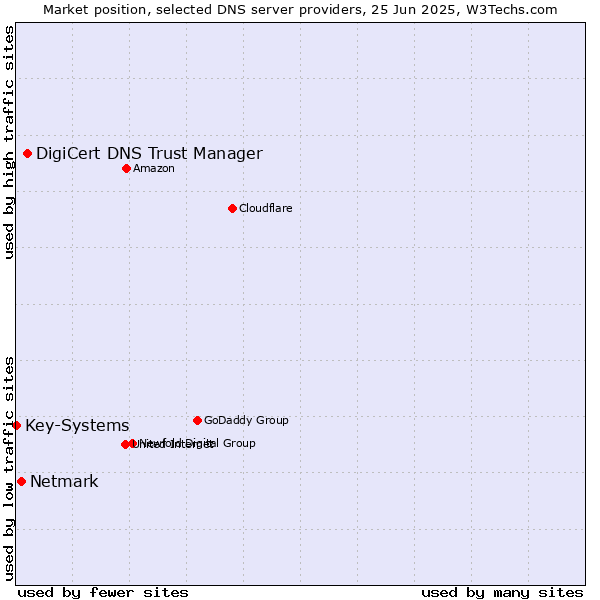
Task: Click the 'DigiCert DNS Trust Manager' label
Action: tap(149, 153)
